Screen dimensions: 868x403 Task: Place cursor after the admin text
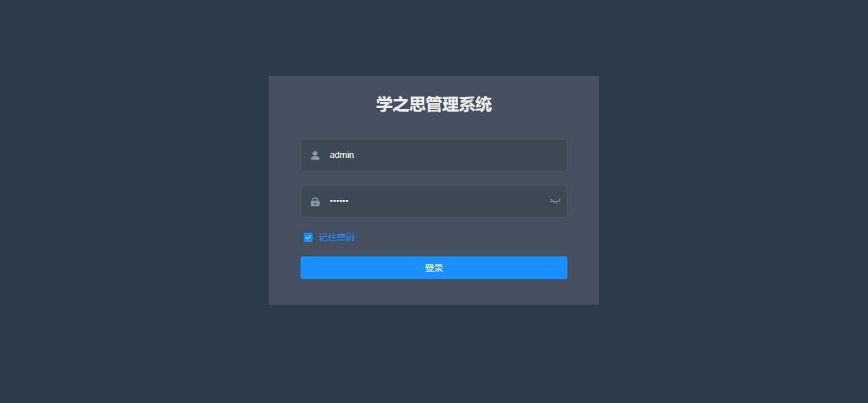coord(355,155)
